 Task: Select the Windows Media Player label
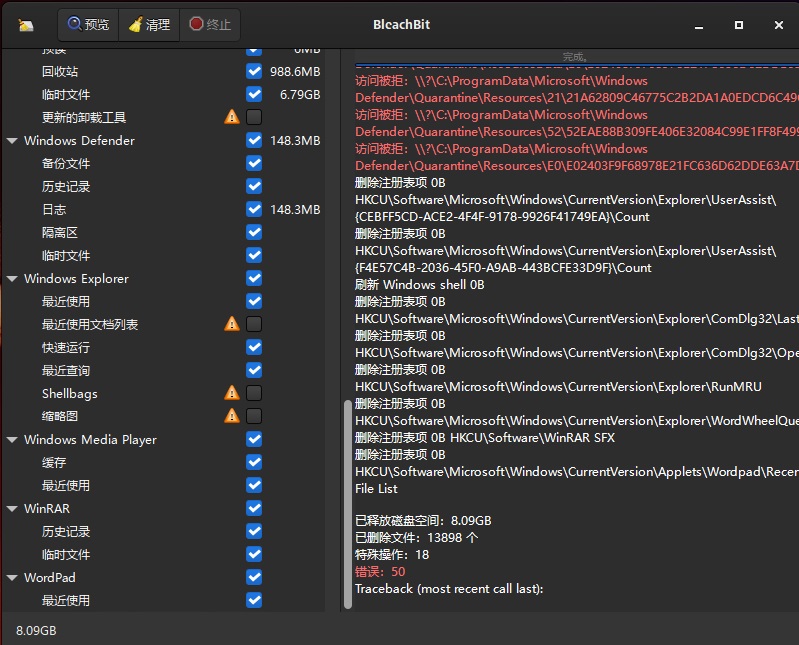pyautogui.click(x=90, y=440)
